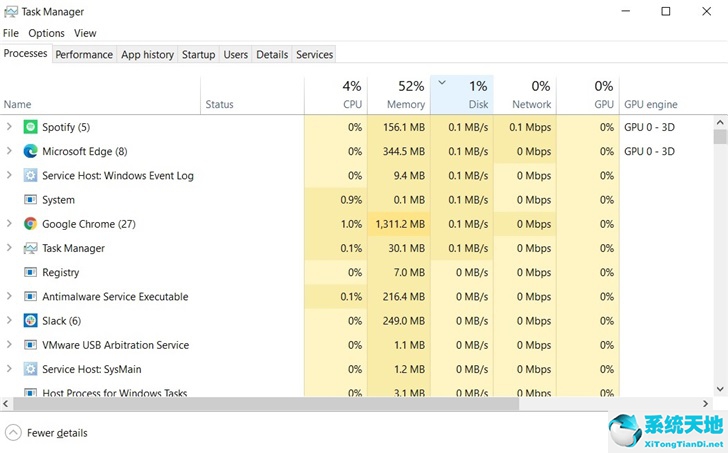Image resolution: width=728 pixels, height=453 pixels.
Task: Open the Options menu
Action: pyautogui.click(x=46, y=33)
